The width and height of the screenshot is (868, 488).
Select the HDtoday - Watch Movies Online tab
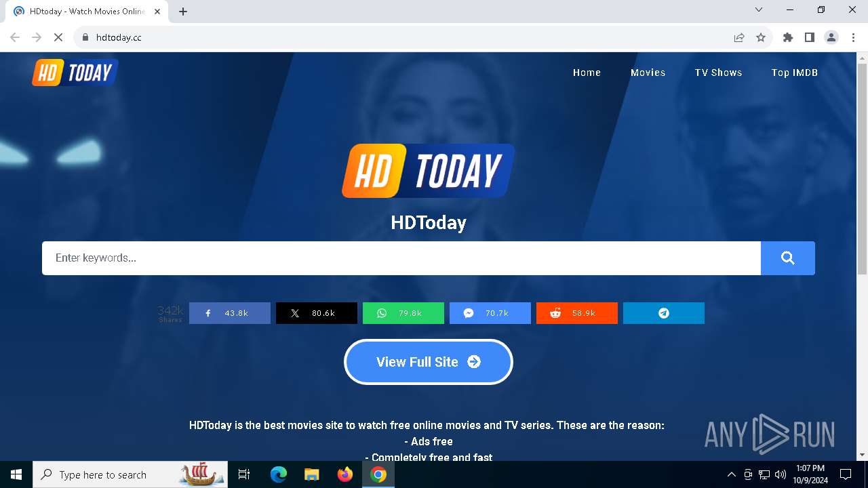(87, 12)
